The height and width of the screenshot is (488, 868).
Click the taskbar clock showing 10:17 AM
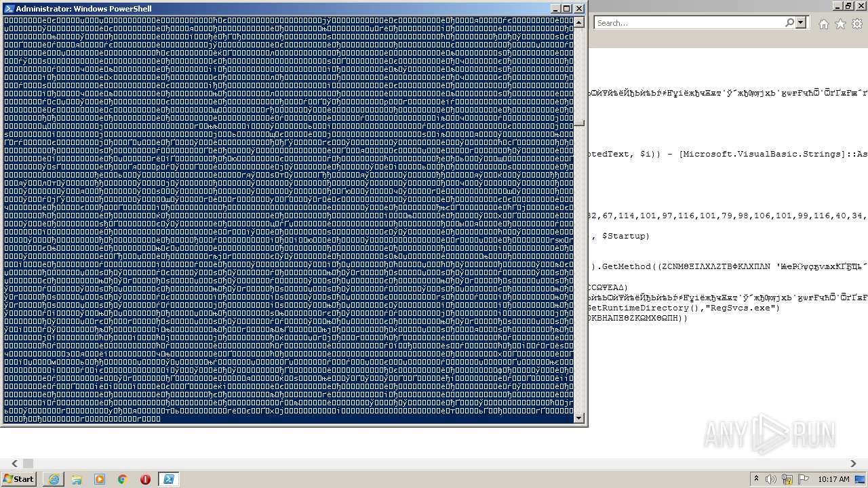833,479
